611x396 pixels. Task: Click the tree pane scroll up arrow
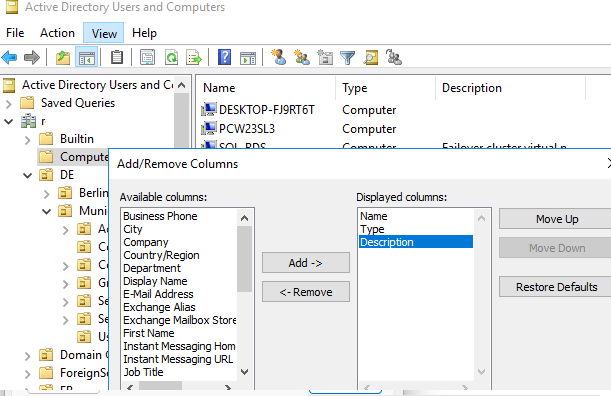[x=182, y=85]
